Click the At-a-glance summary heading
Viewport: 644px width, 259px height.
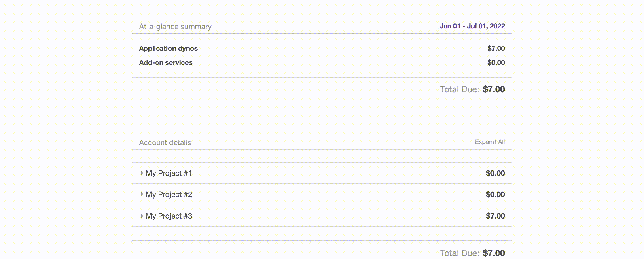coord(175,26)
